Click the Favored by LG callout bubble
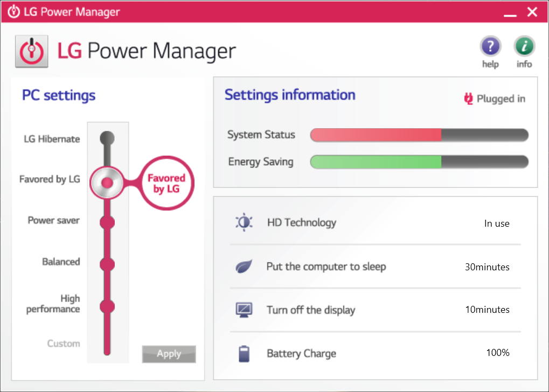This screenshot has height=392, width=549. 166,183
